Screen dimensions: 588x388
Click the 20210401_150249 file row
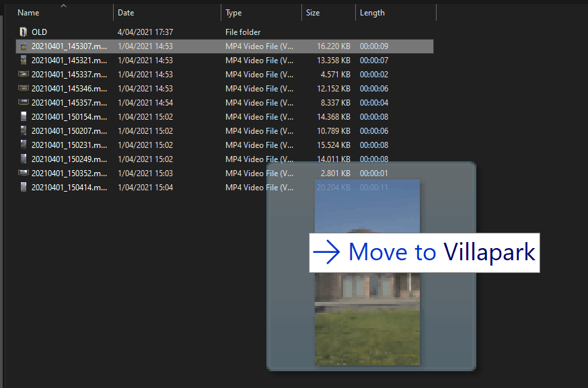point(225,159)
